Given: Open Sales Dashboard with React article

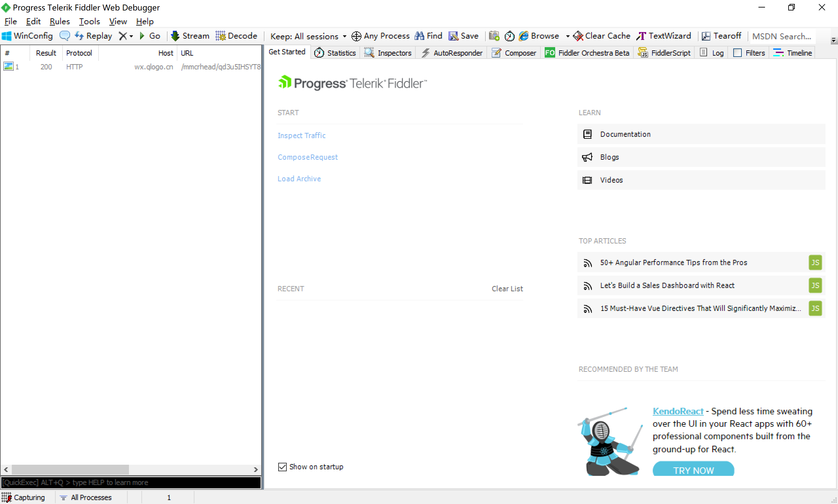Looking at the screenshot, I should pos(701,285).
